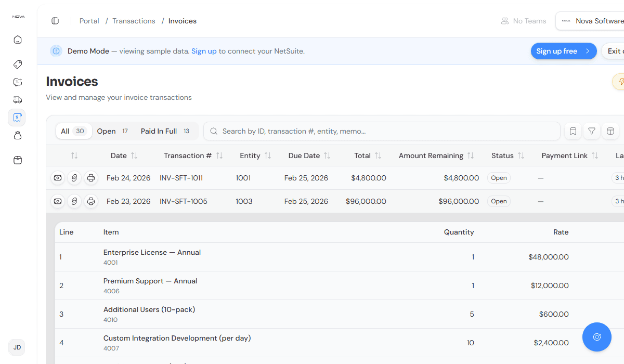
Task: Click entity 1001 cell
Action: 243,178
